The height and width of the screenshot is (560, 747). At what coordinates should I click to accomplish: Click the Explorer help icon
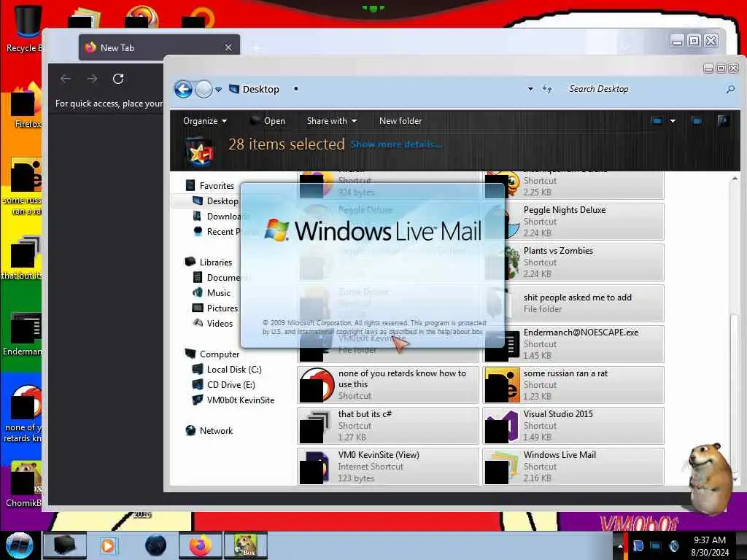click(x=723, y=120)
